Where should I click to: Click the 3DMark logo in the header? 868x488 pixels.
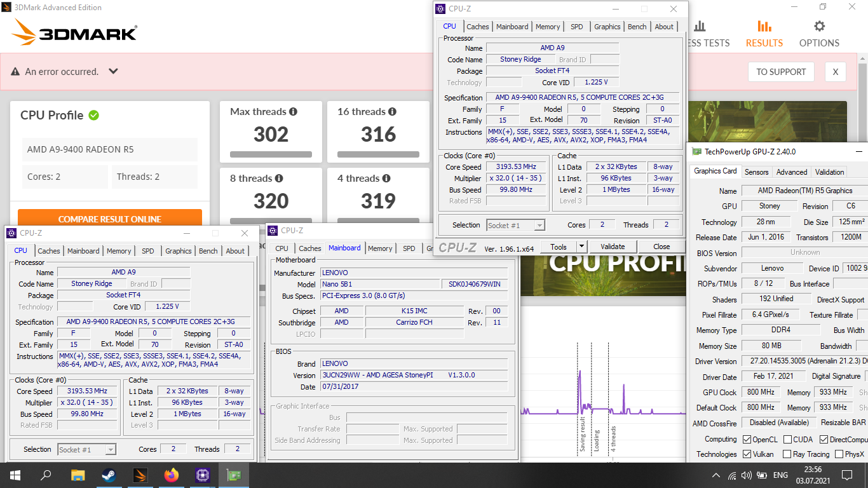coord(74,32)
